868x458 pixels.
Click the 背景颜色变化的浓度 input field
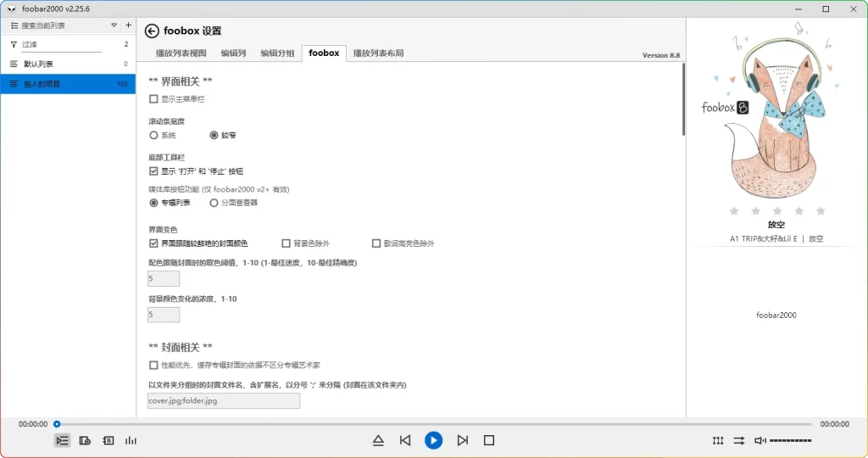pos(164,315)
